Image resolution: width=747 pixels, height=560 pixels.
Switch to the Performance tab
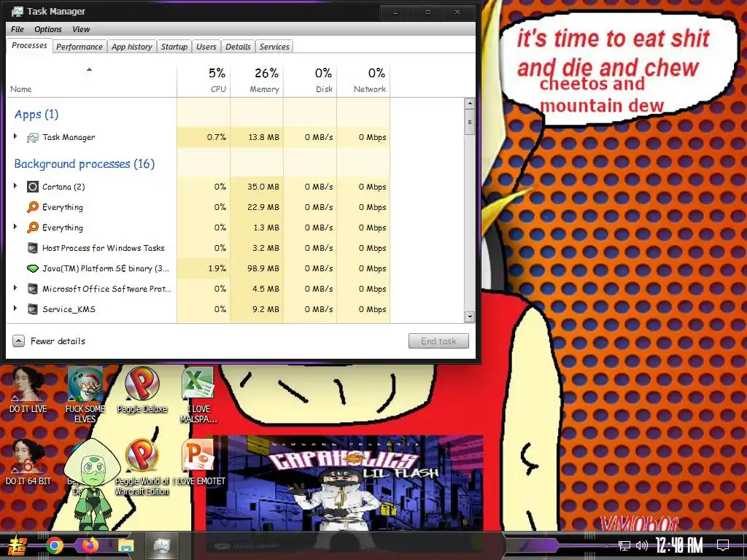click(x=79, y=47)
